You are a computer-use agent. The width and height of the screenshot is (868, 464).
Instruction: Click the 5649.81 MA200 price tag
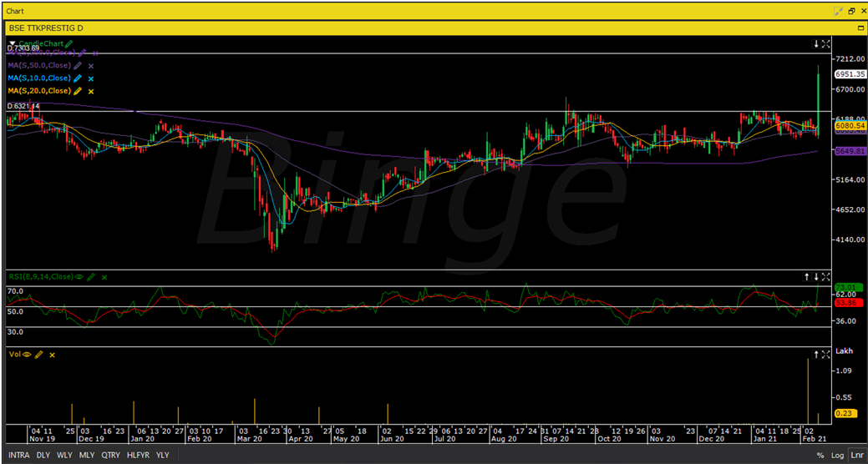850,151
